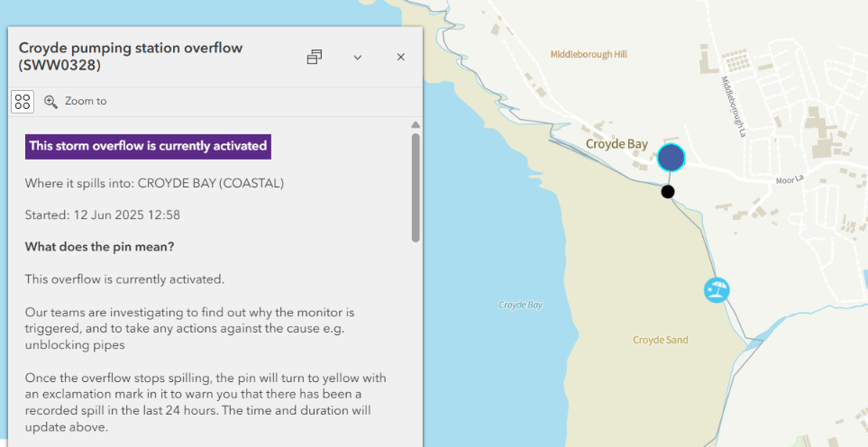This screenshot has width=868, height=447.
Task: Click the Middleborough Hill map label
Action: point(589,54)
